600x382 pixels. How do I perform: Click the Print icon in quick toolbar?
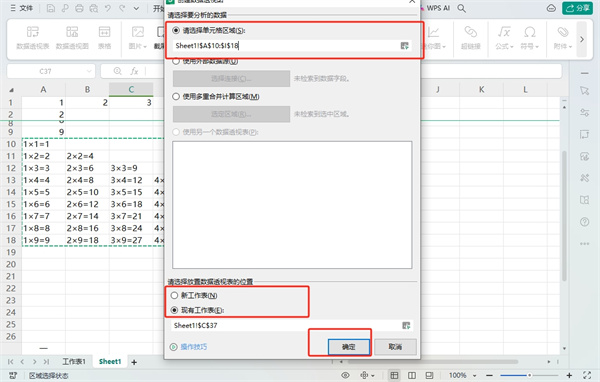(x=79, y=8)
